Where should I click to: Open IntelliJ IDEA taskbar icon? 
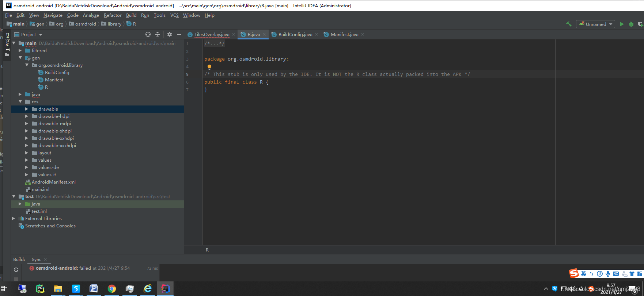tap(166, 289)
